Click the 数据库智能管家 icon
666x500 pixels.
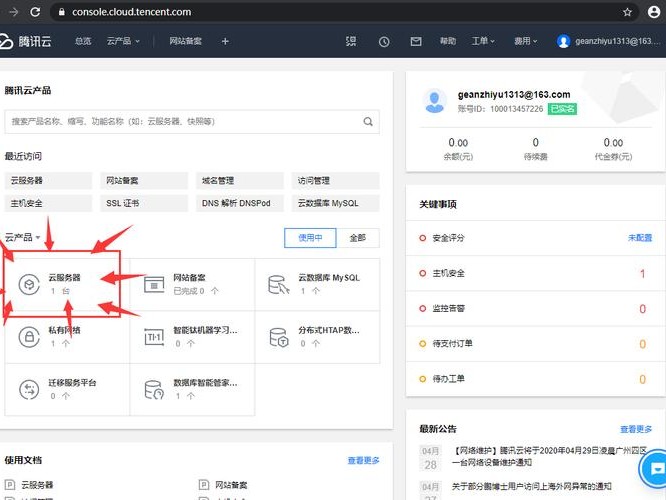coord(154,389)
